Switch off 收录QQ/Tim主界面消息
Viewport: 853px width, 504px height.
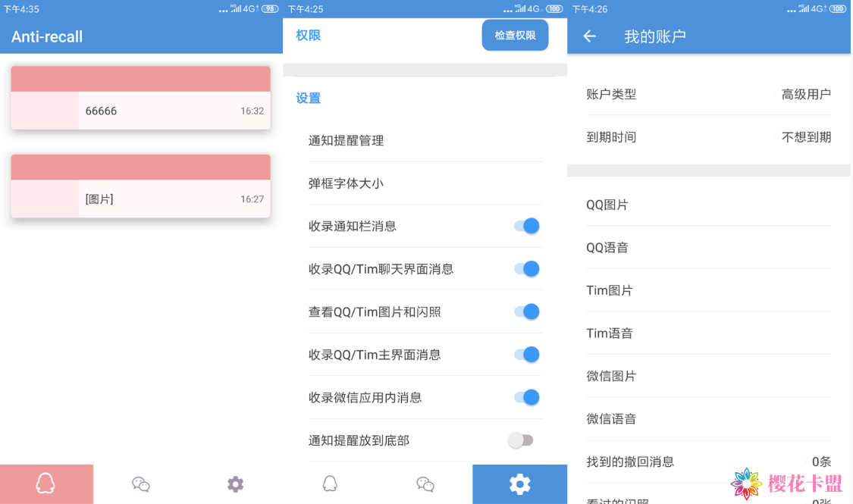coord(526,355)
